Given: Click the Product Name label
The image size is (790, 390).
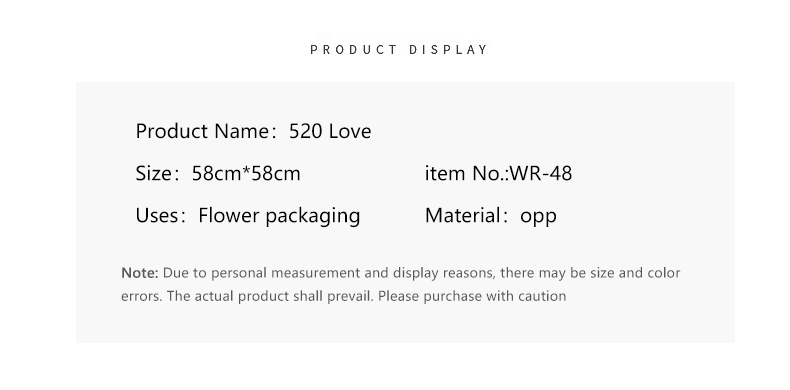Looking at the screenshot, I should [204, 132].
